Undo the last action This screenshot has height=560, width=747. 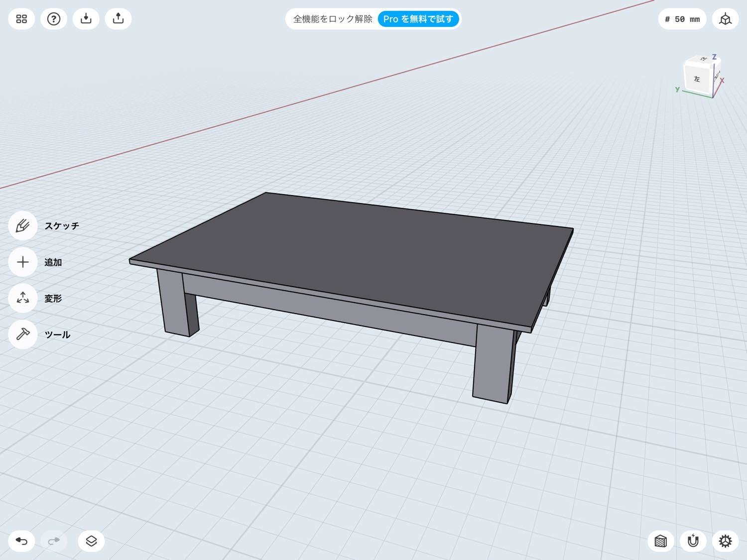pos(21,541)
